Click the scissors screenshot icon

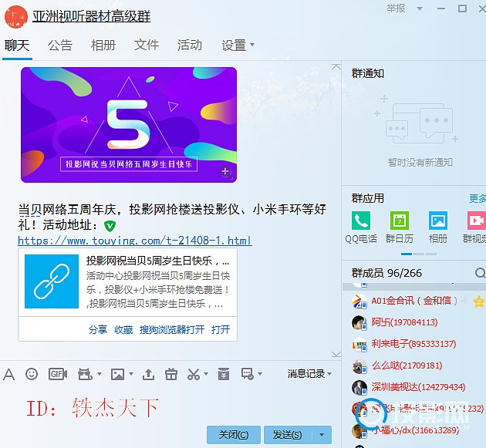194,374
